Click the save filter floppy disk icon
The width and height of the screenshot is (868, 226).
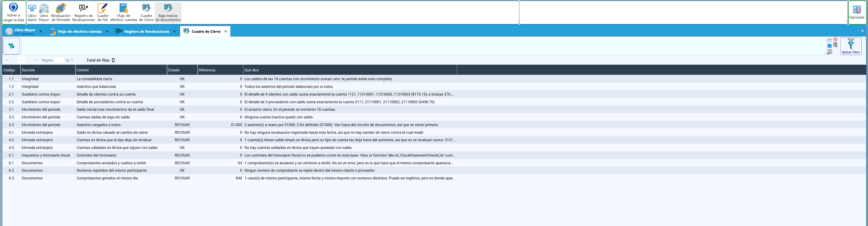(x=830, y=46)
